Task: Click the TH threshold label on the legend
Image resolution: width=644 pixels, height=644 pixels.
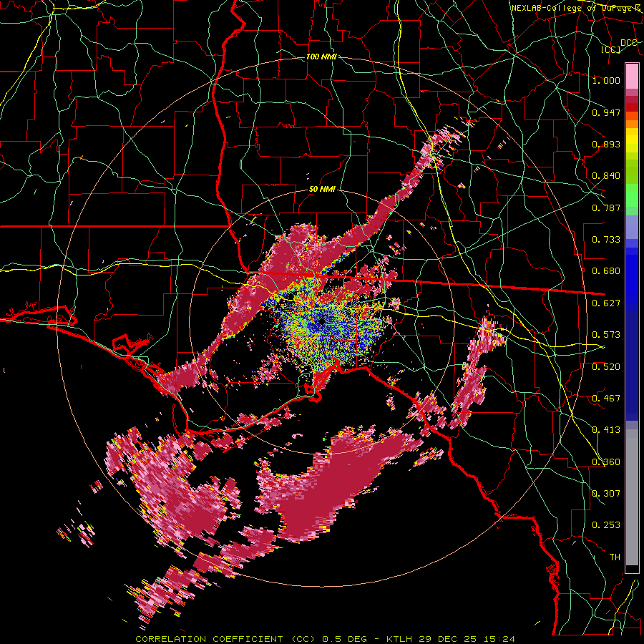Action: point(615,557)
